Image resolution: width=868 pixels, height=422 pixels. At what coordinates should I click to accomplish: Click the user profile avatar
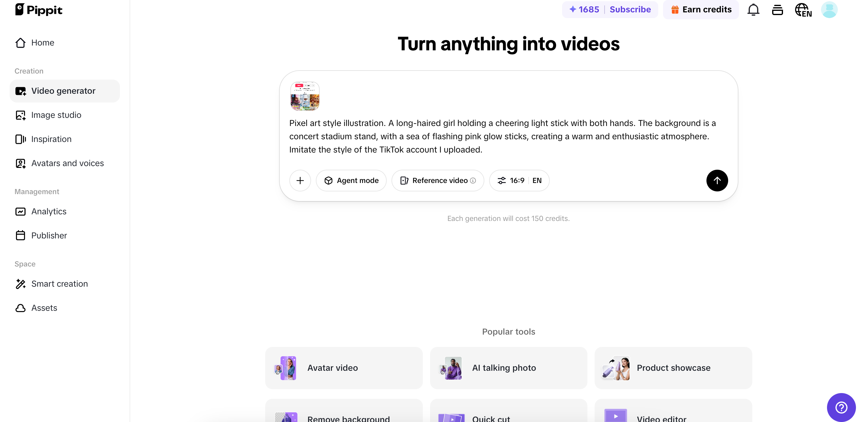[829, 10]
